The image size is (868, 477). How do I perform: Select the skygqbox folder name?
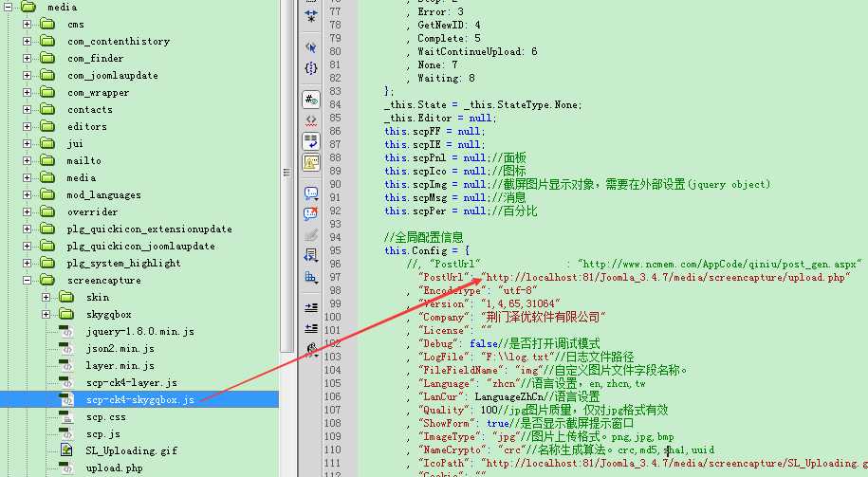[x=109, y=314]
